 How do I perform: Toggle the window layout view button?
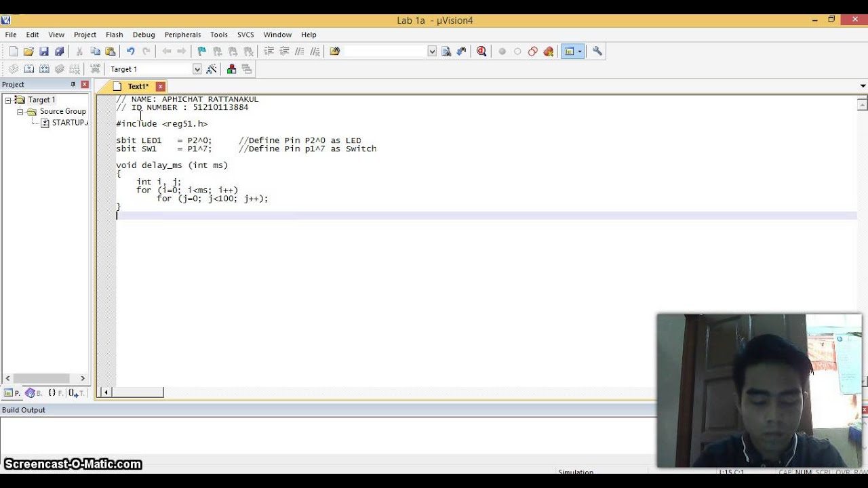click(x=569, y=52)
